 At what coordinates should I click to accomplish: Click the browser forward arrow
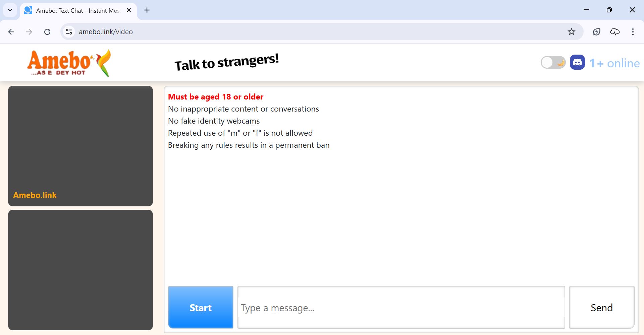coord(29,32)
